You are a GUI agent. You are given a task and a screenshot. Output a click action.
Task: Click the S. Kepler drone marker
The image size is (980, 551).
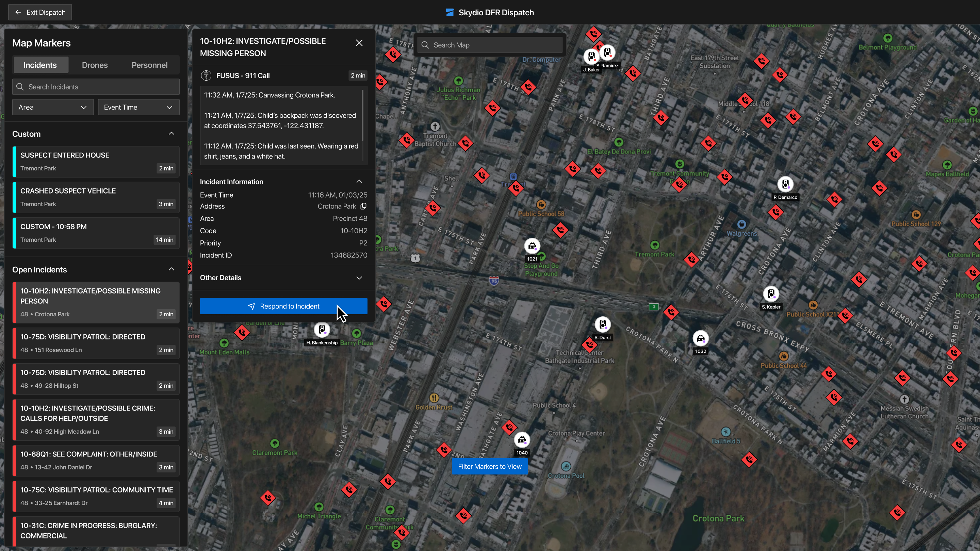pos(771,294)
